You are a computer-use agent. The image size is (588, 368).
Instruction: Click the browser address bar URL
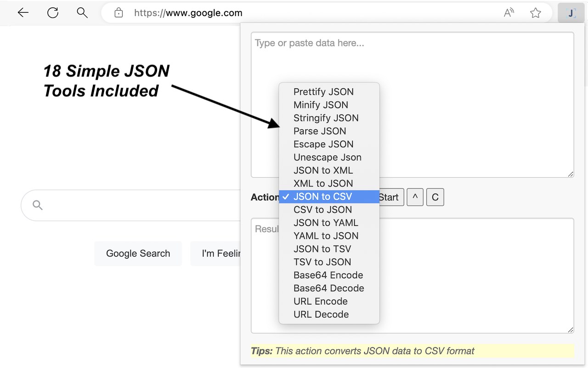(x=188, y=13)
